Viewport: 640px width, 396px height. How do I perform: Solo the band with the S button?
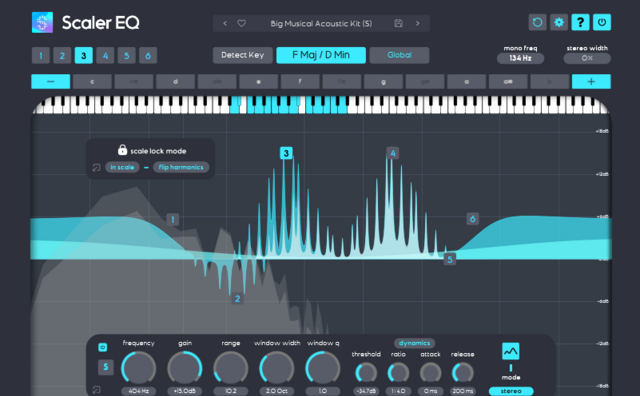[x=106, y=367]
